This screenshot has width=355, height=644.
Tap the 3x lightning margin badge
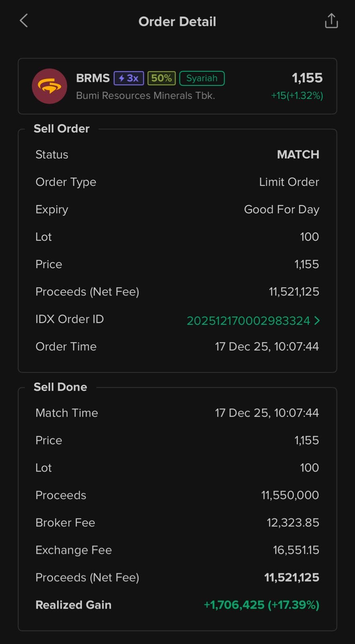point(129,78)
